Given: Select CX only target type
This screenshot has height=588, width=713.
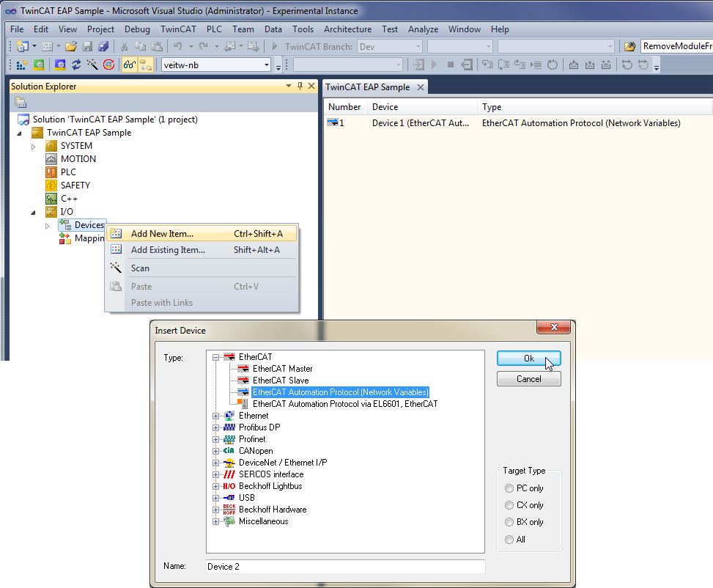Looking at the screenshot, I should pyautogui.click(x=509, y=505).
